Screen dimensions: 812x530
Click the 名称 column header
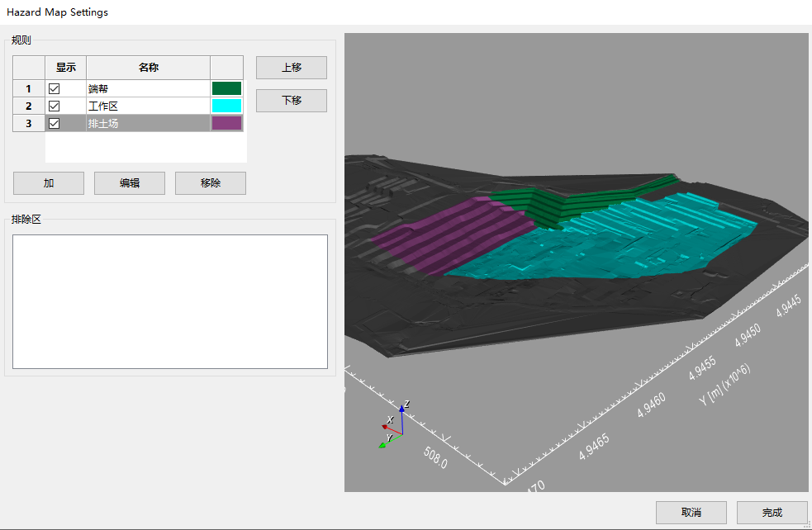148,68
